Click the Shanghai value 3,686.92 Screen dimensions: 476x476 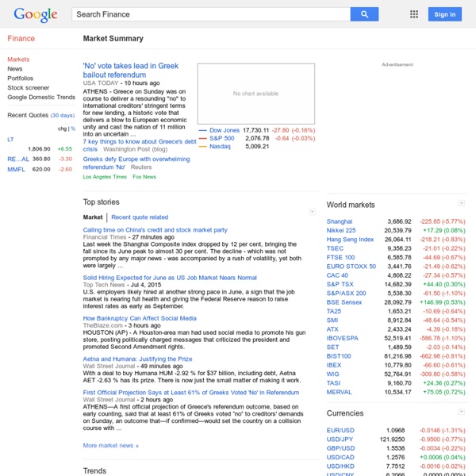coord(399,221)
